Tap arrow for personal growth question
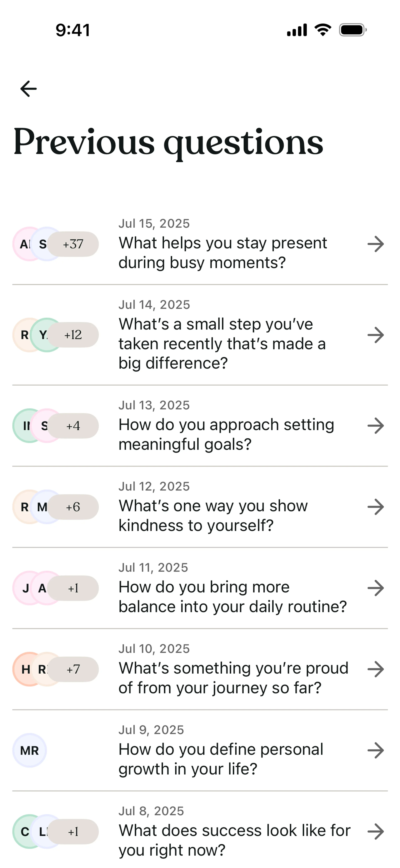400x868 pixels. (375, 750)
